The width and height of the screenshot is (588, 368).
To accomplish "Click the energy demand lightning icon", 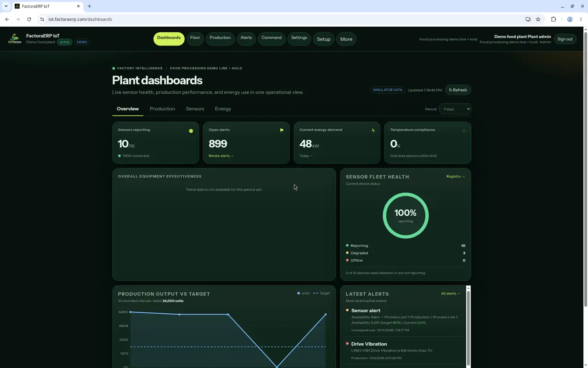I will click(373, 130).
